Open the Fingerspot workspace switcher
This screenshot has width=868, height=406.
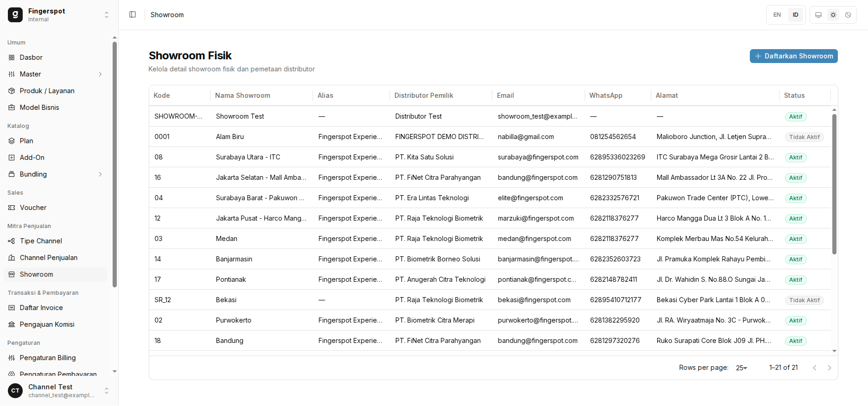pos(59,15)
